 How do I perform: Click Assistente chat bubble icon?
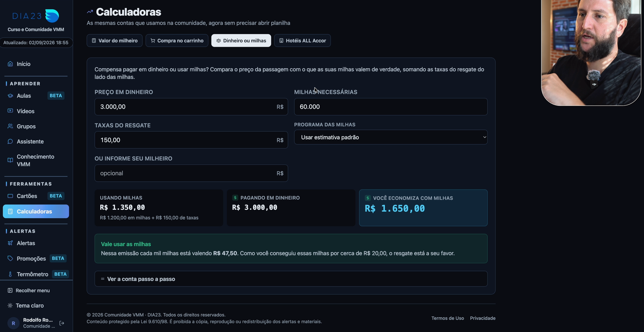[x=10, y=141]
